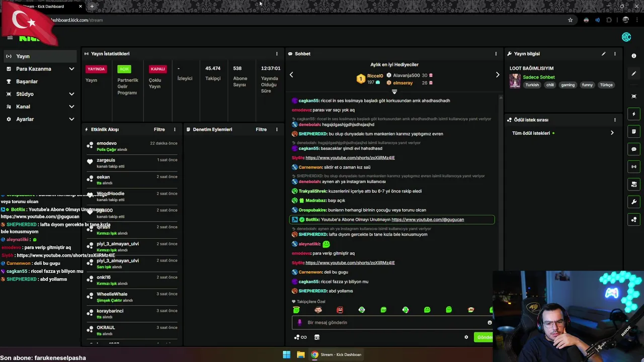Click the Bir mesaj gönderin input field
644x362 pixels.
click(x=392, y=322)
